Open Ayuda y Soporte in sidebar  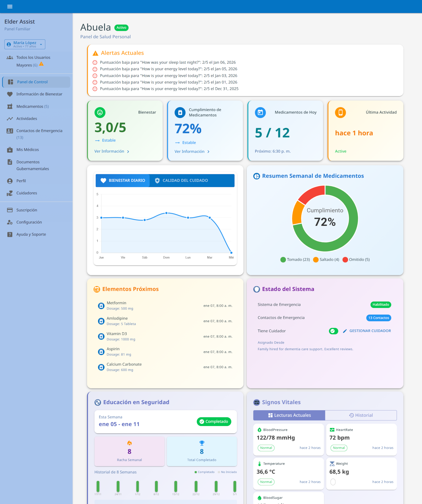click(36, 235)
